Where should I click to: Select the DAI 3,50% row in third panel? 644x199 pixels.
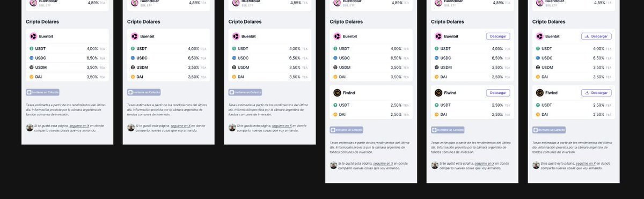point(270,77)
